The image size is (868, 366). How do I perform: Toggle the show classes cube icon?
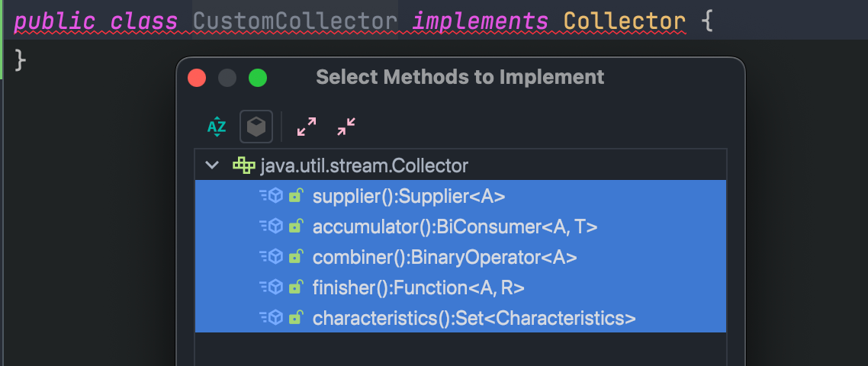(x=256, y=127)
